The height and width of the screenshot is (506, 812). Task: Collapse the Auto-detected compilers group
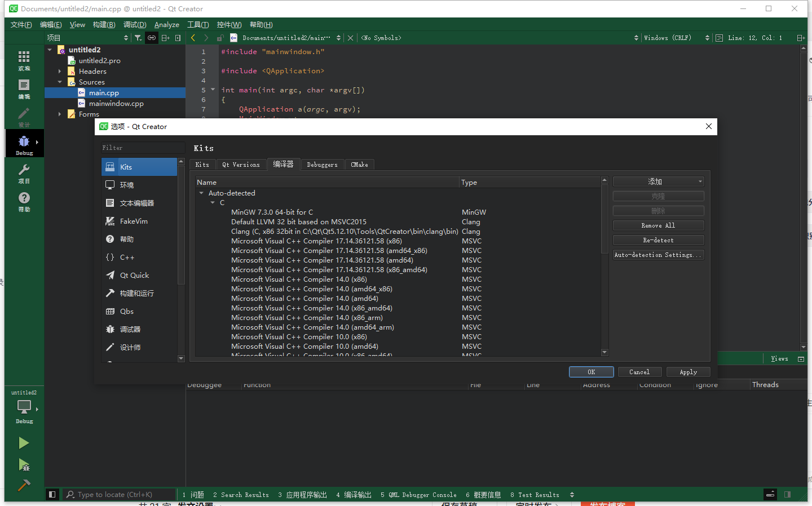click(x=201, y=193)
